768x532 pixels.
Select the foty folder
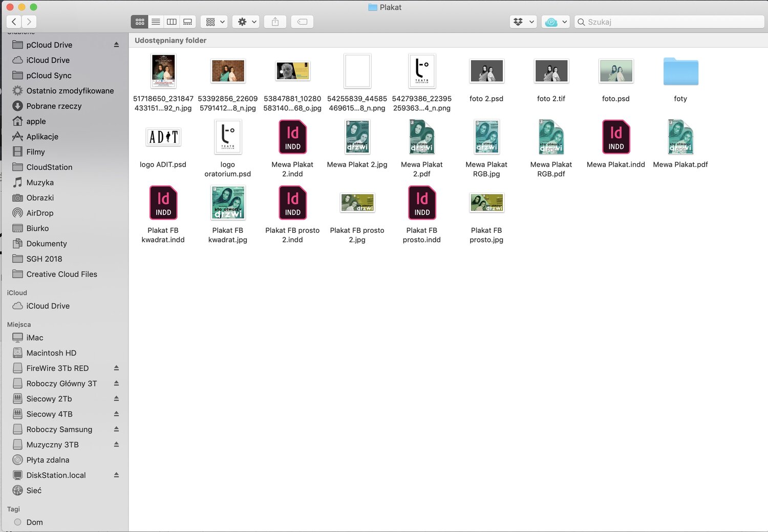click(x=680, y=72)
